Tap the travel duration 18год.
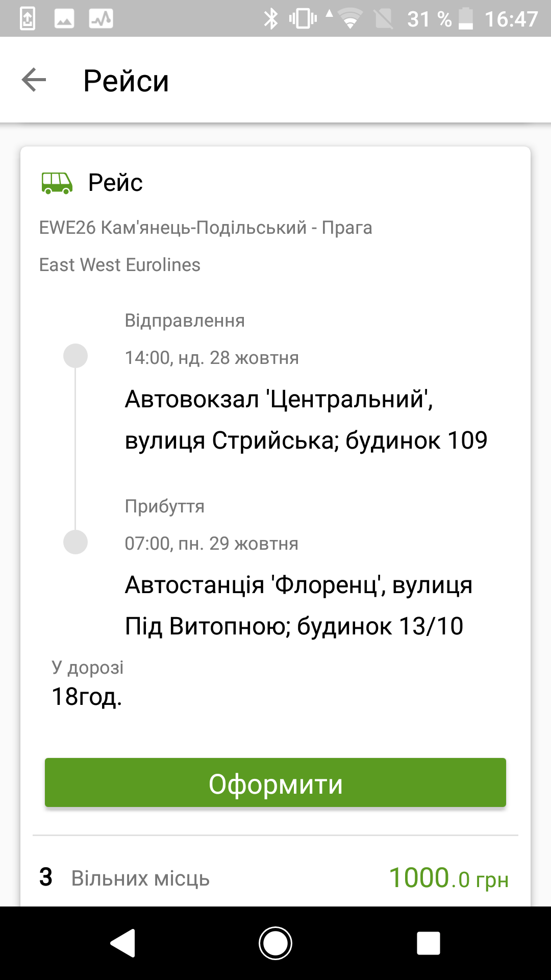The height and width of the screenshot is (980, 551). [x=87, y=697]
